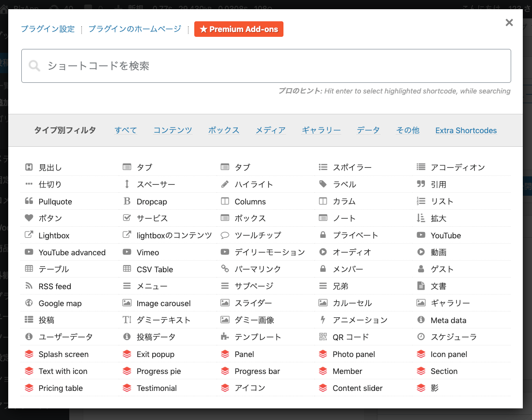The image size is (532, 420).
Task: Open プラグイン設定 link
Action: pos(48,29)
